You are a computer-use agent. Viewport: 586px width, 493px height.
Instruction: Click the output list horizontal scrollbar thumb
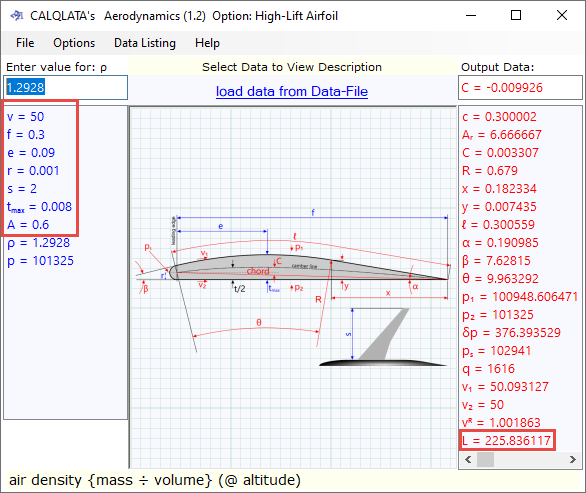[x=485, y=459]
